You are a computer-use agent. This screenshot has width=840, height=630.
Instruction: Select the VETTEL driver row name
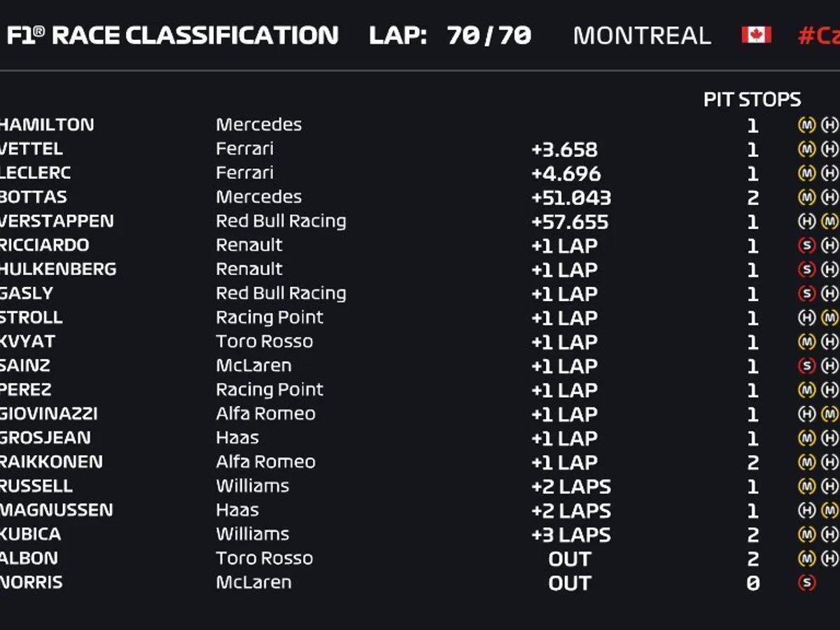click(x=32, y=149)
